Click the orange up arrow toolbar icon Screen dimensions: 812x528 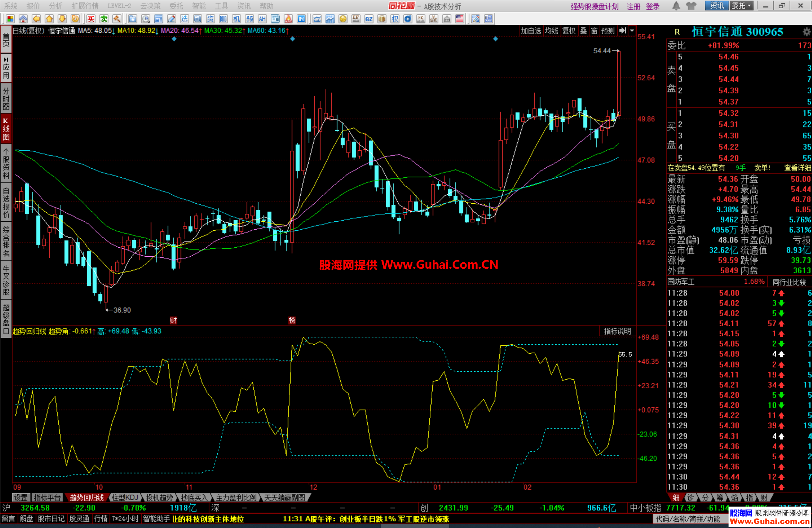coord(49,19)
